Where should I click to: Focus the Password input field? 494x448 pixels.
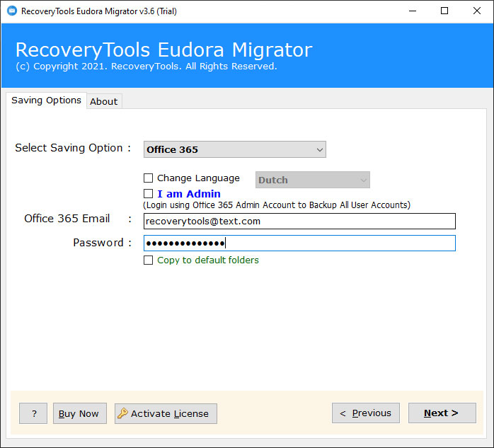299,243
